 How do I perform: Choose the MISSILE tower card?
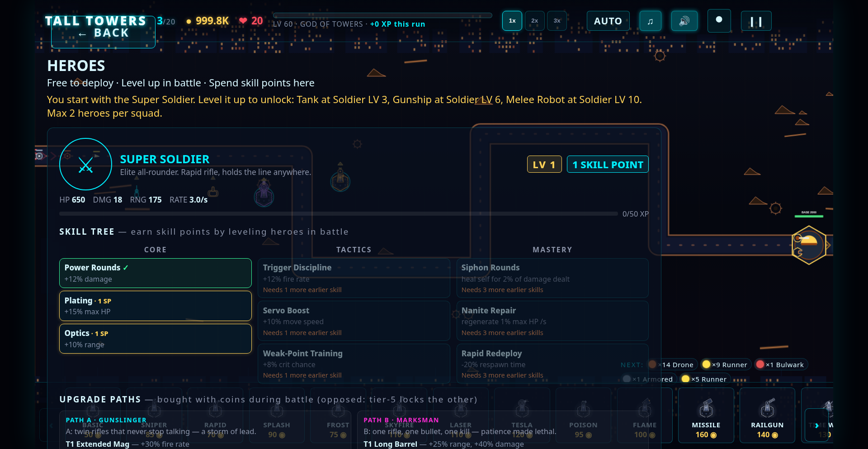click(706, 415)
